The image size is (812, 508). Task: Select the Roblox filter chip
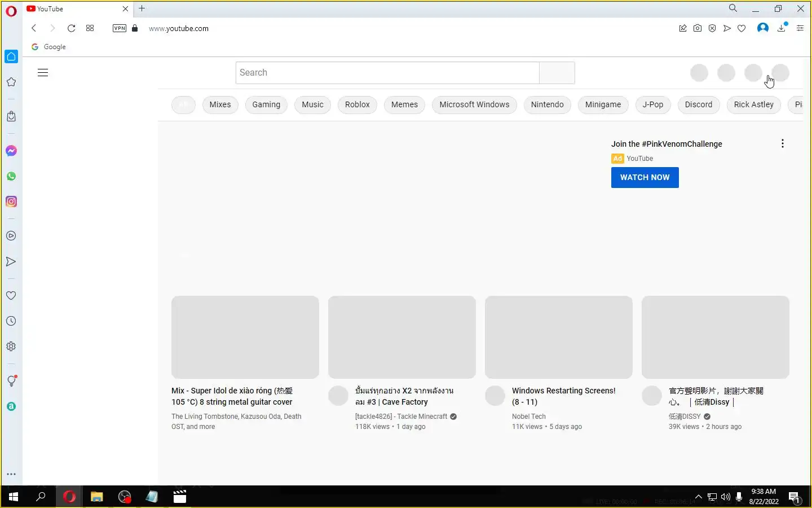[x=358, y=104]
